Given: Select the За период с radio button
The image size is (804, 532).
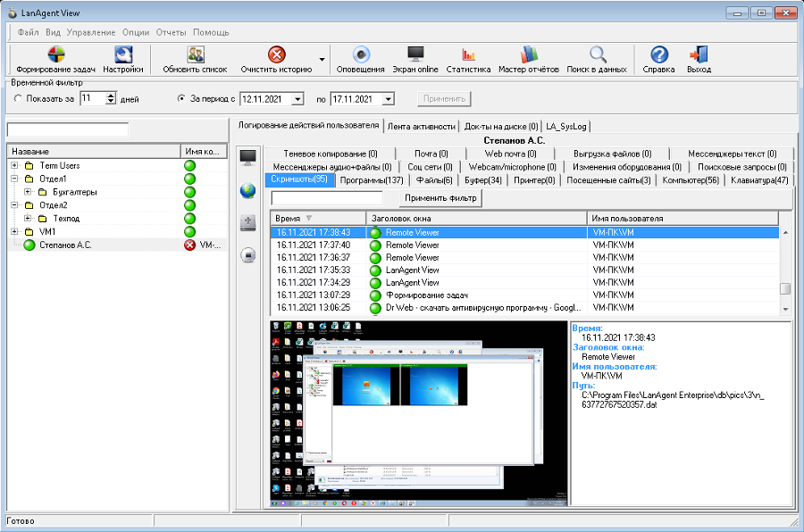Looking at the screenshot, I should click(x=181, y=99).
